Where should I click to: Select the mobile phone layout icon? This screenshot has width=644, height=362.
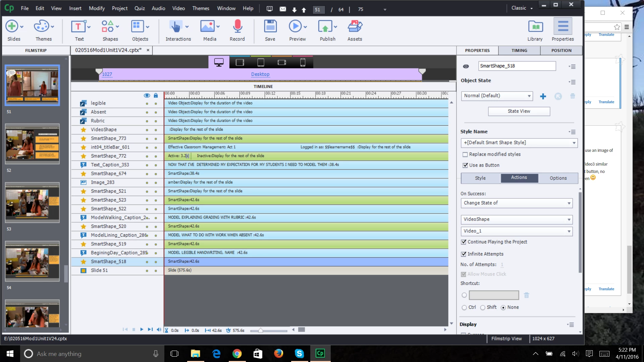pos(303,63)
